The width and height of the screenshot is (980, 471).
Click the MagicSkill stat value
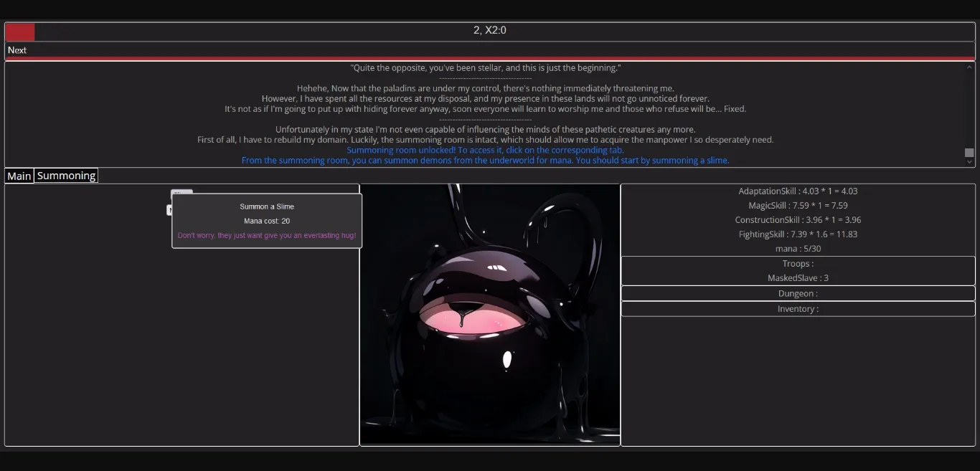(798, 205)
